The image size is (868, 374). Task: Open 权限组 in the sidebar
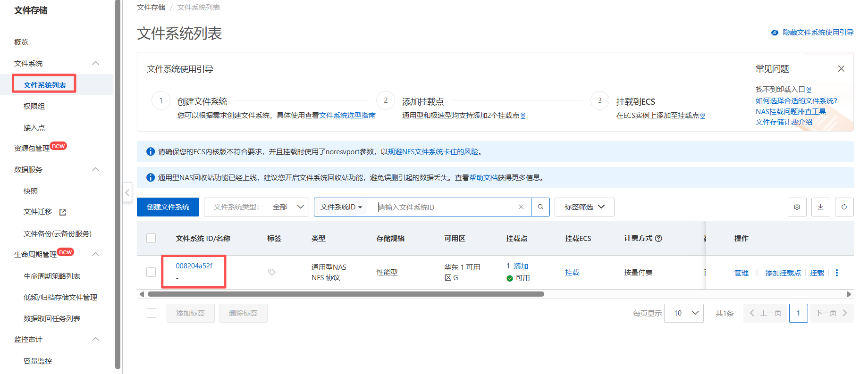coord(34,107)
